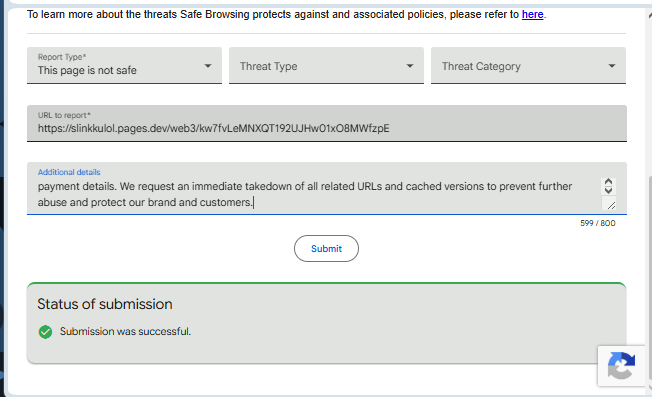Open the 'here' Safe Browsing policies link

coord(533,15)
